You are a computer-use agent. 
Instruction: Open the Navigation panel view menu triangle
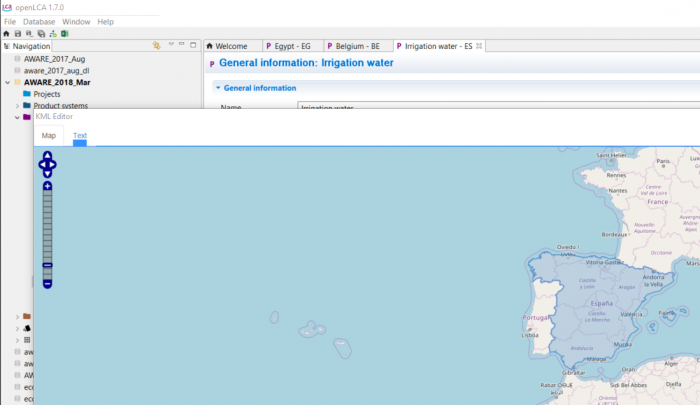point(171,44)
